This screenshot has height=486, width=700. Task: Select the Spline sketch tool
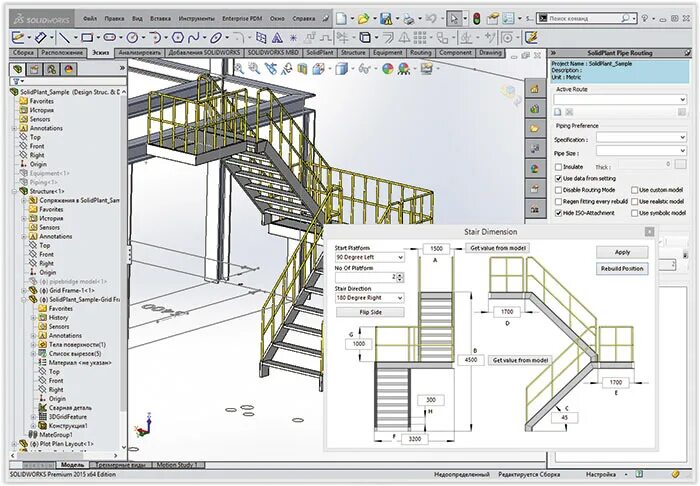(193, 38)
